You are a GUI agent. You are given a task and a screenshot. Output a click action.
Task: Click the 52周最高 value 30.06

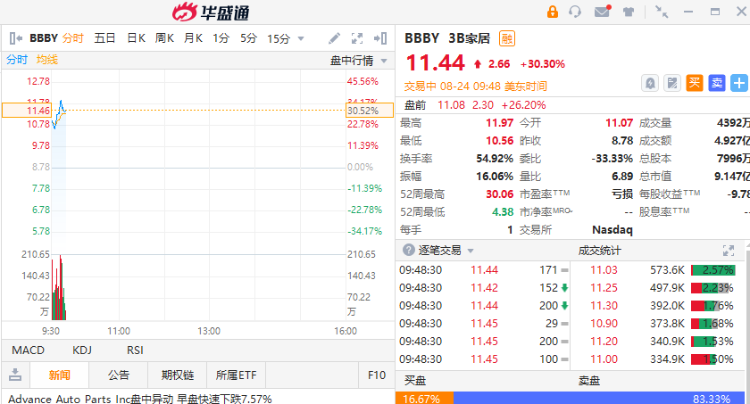click(x=499, y=194)
